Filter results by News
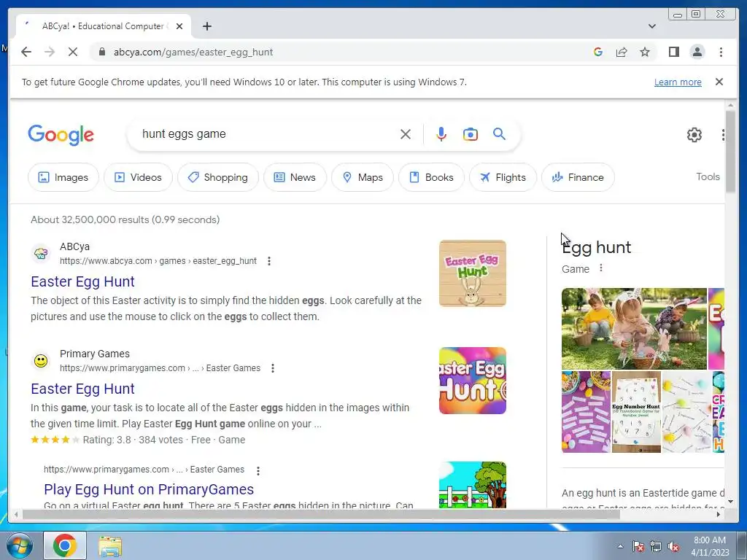This screenshot has width=747, height=560. (x=295, y=177)
